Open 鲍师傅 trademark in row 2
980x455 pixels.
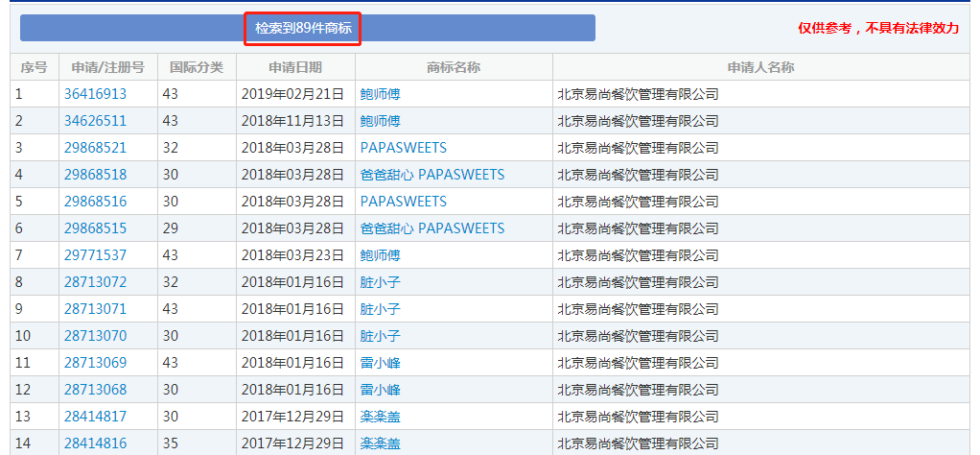click(380, 121)
